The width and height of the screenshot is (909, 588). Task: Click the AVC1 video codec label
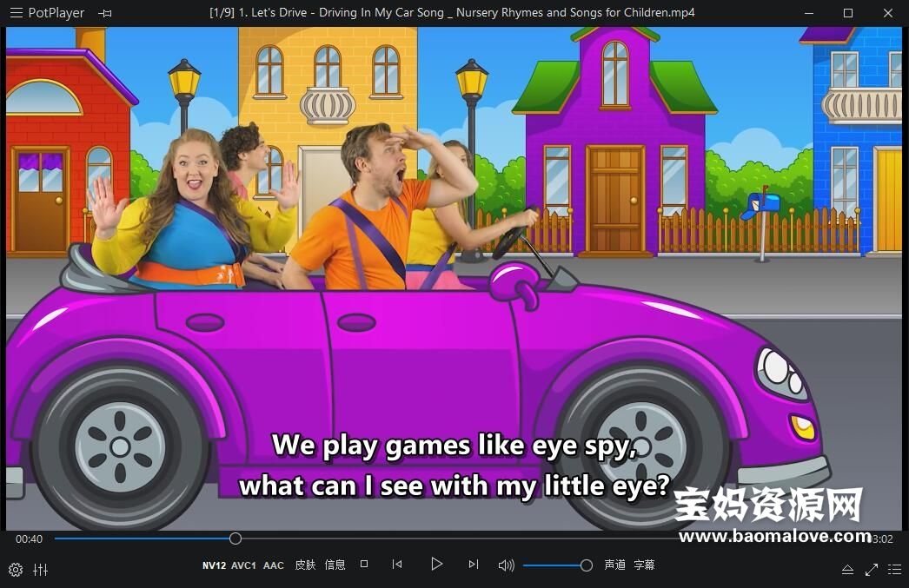point(243,565)
